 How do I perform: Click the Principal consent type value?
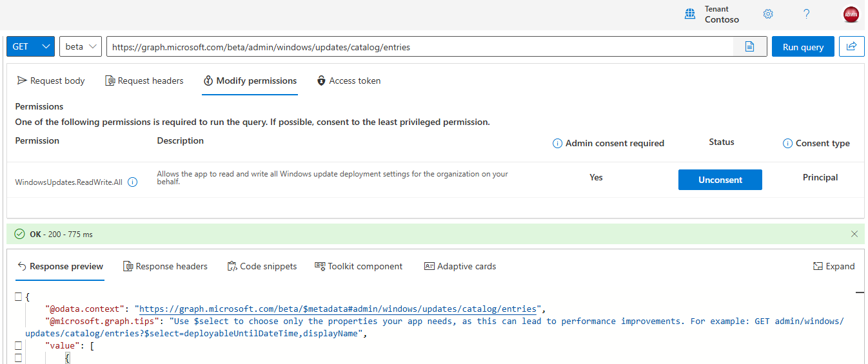click(820, 177)
